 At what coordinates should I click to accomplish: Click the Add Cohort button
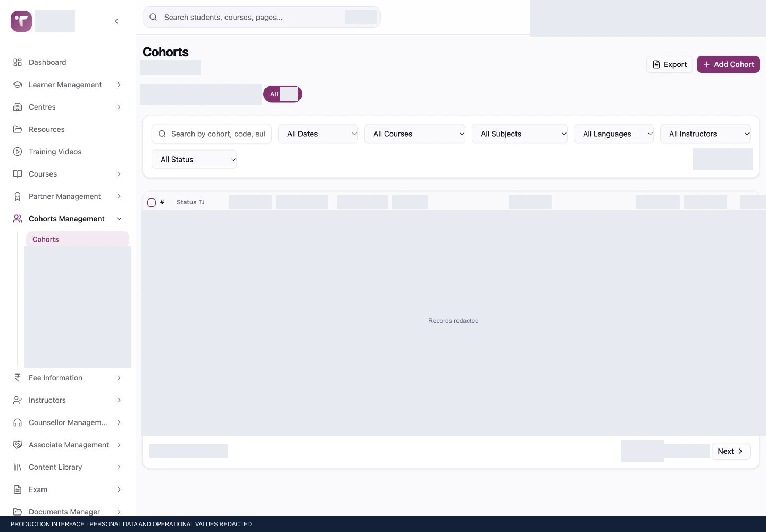click(728, 64)
